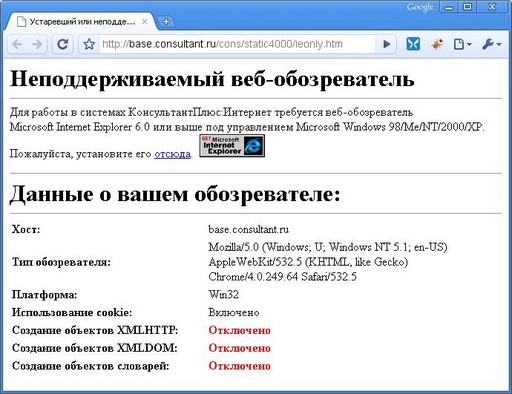512x394 pixels.
Task: Click the 'Создание объектов XMLDOM:' label
Action: (x=95, y=348)
